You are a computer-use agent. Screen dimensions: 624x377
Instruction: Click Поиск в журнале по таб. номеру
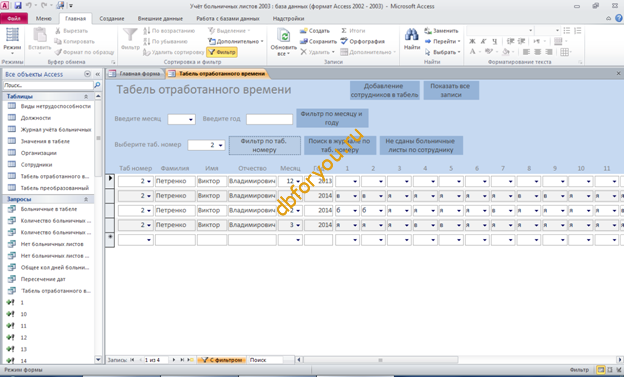tap(340, 145)
